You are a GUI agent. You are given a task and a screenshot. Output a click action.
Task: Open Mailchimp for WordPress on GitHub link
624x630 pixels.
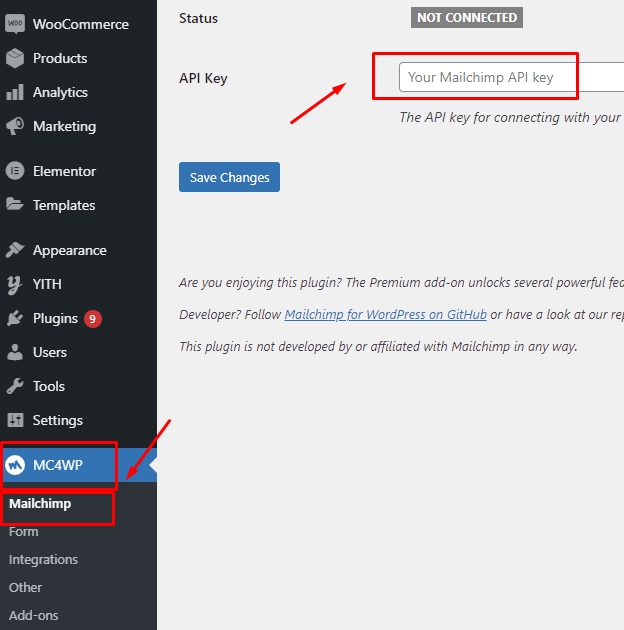coord(385,314)
